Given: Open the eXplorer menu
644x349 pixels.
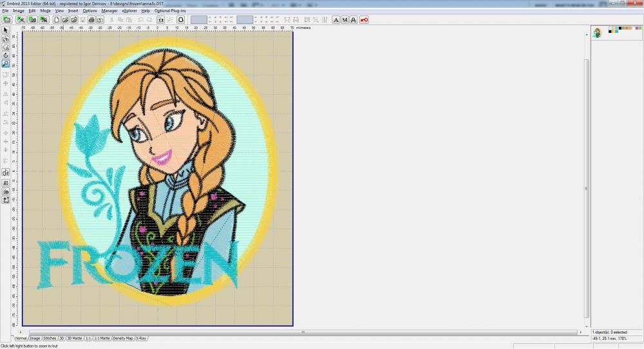Looking at the screenshot, I should (129, 11).
